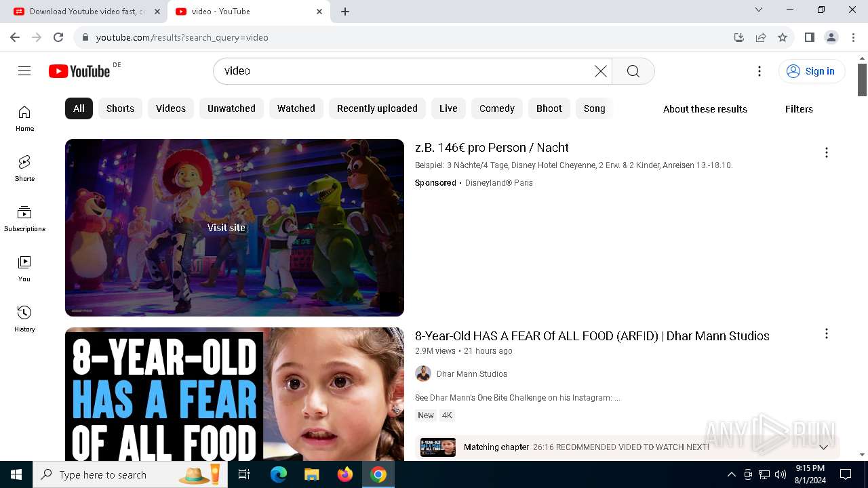
Task: Click Visit site on Disney ad
Action: coord(226,228)
